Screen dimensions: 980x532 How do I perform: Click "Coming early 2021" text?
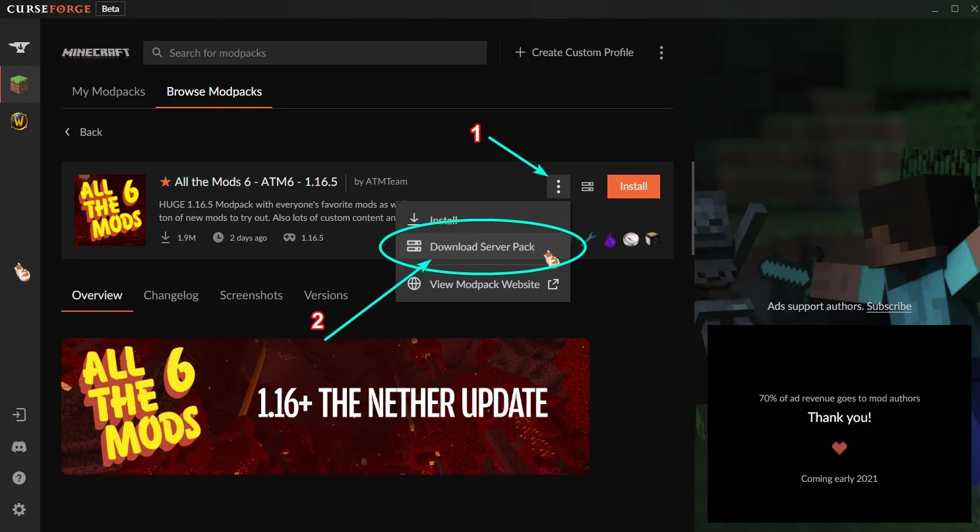pos(840,479)
